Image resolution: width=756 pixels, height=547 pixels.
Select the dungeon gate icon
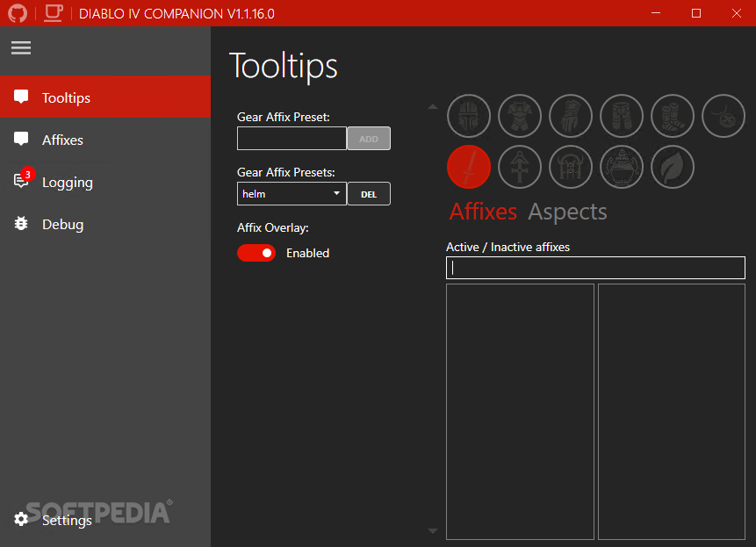(571, 167)
